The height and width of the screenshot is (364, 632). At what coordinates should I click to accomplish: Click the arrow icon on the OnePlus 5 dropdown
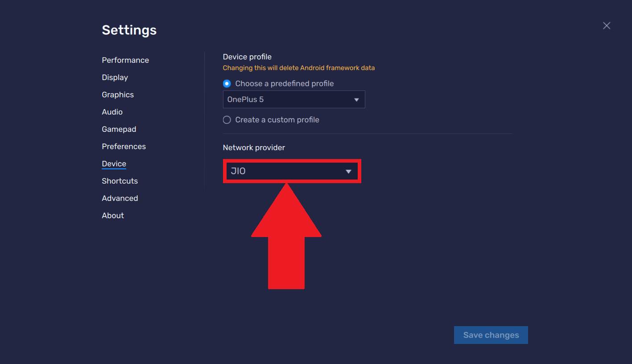point(356,100)
